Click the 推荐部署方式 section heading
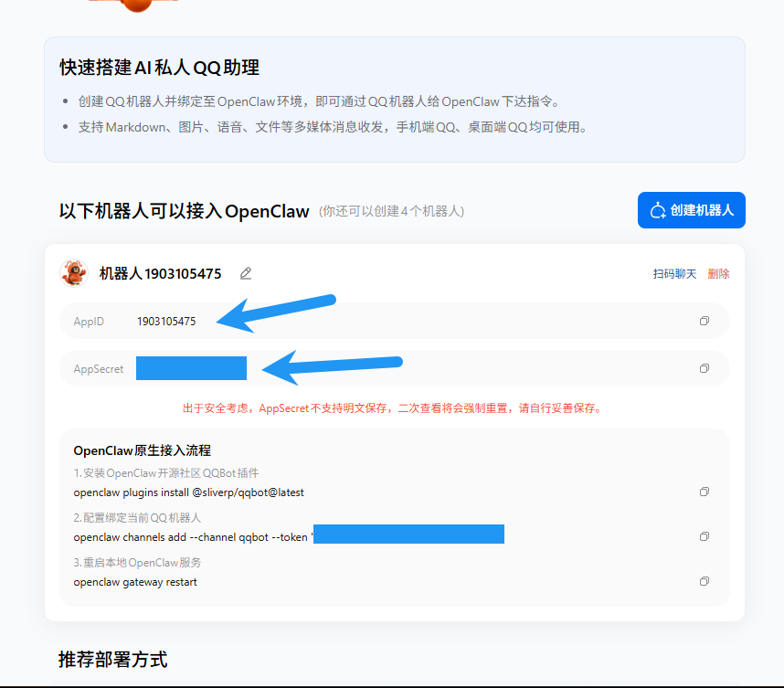Viewport: 784px width, 688px height. (112, 659)
